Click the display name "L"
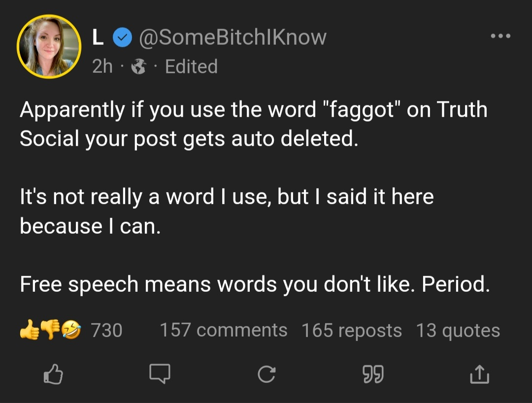The width and height of the screenshot is (532, 403). (x=98, y=38)
